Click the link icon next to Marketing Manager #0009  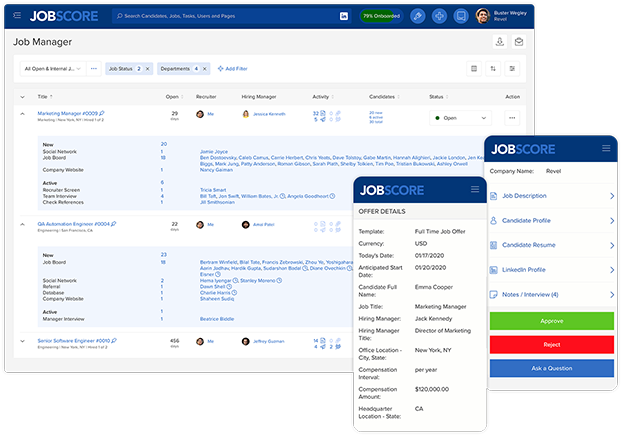coord(102,113)
